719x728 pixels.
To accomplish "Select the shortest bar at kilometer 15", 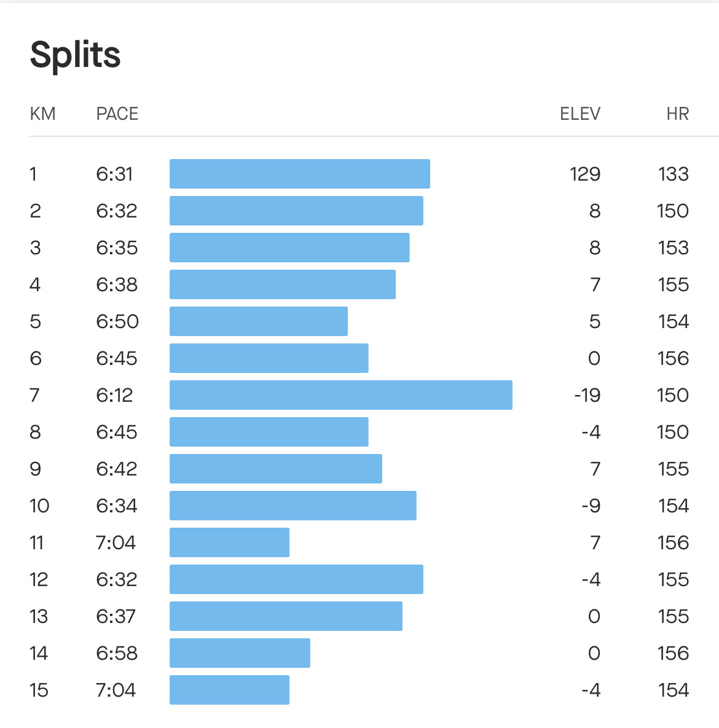I will [x=229, y=690].
